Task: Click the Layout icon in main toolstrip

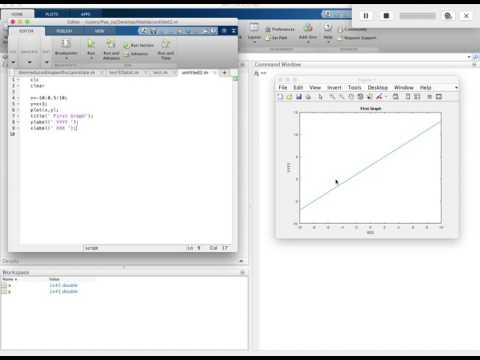Action: coord(254,28)
